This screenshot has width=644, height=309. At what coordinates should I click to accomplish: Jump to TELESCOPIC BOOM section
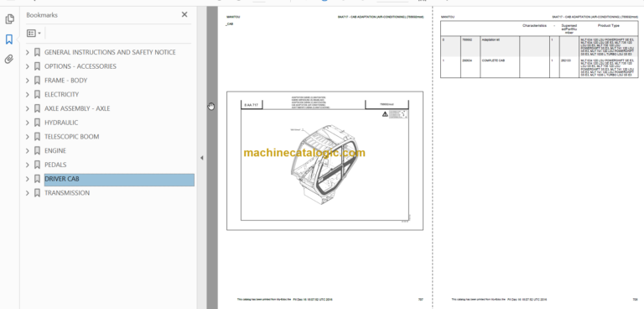71,137
